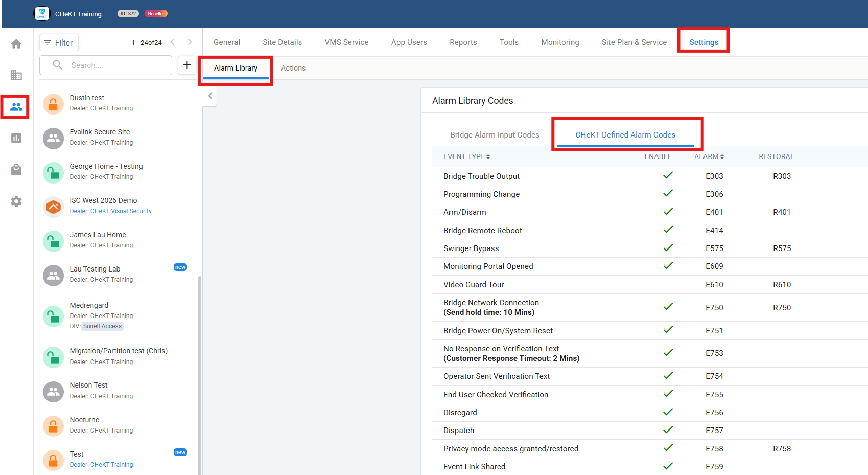868x475 pixels.
Task: Open the dealers building icon in sidebar
Action: click(x=16, y=75)
